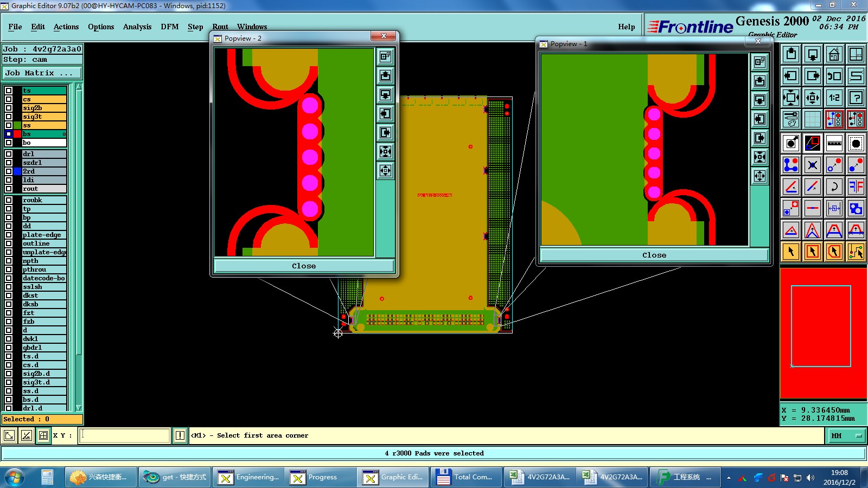The image size is (868, 488).
Task: Open the Analysis menu
Action: tap(137, 27)
